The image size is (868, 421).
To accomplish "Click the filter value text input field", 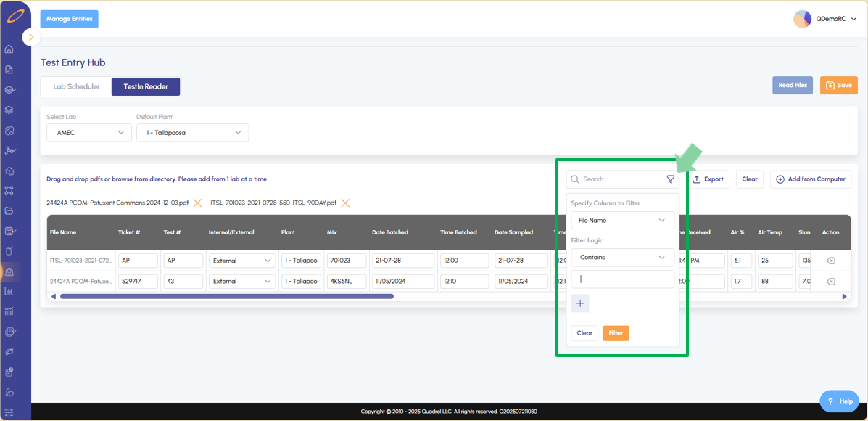I will coord(622,279).
